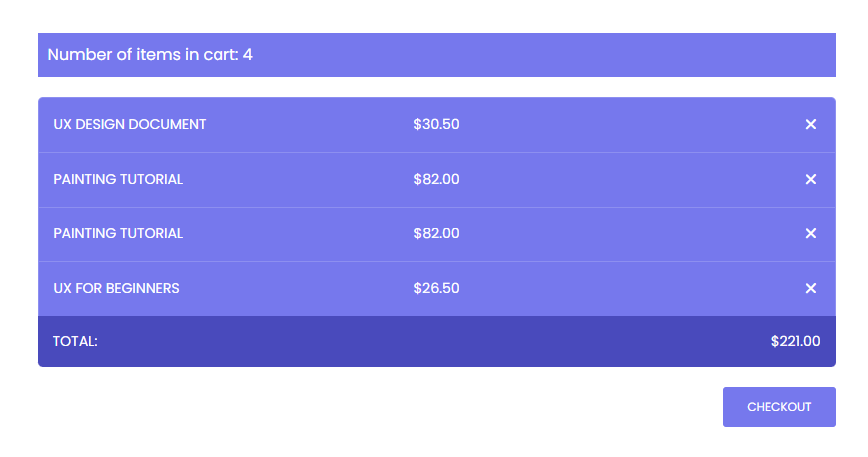Image resolution: width=868 pixels, height=457 pixels.
Task: Click the $26.50 price
Action: [436, 288]
